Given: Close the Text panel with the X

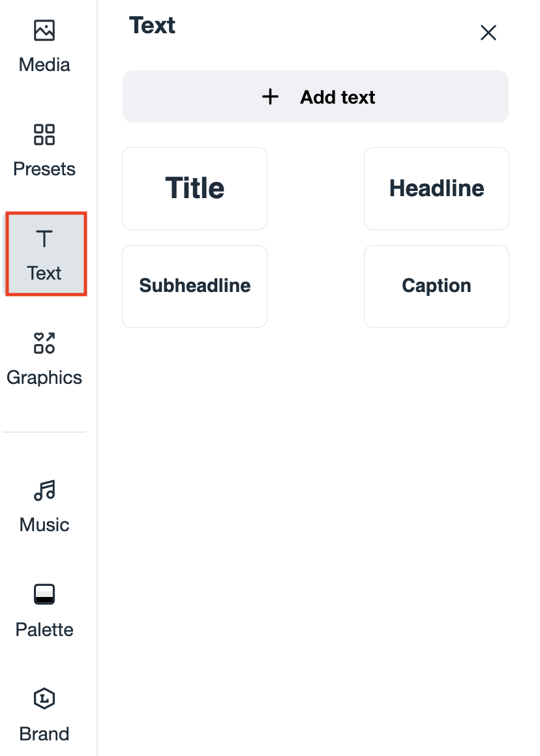Looking at the screenshot, I should (x=488, y=33).
